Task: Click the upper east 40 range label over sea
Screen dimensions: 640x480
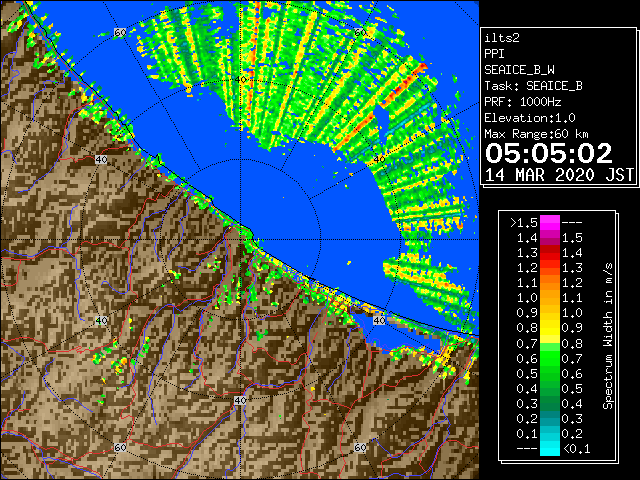Action: click(x=379, y=159)
